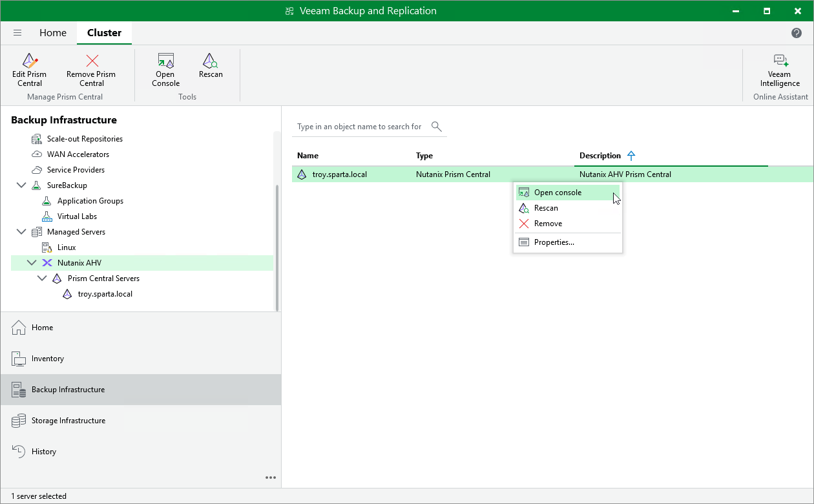
Task: Select Service Providers tree item
Action: click(76, 170)
